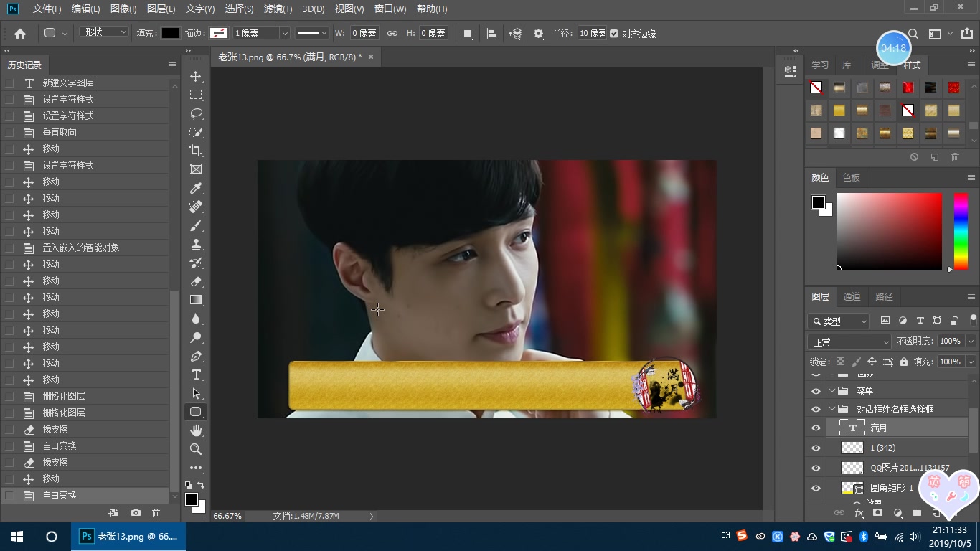This screenshot has height=551, width=980.
Task: Click the fill color swatch in options bar
Action: click(170, 33)
